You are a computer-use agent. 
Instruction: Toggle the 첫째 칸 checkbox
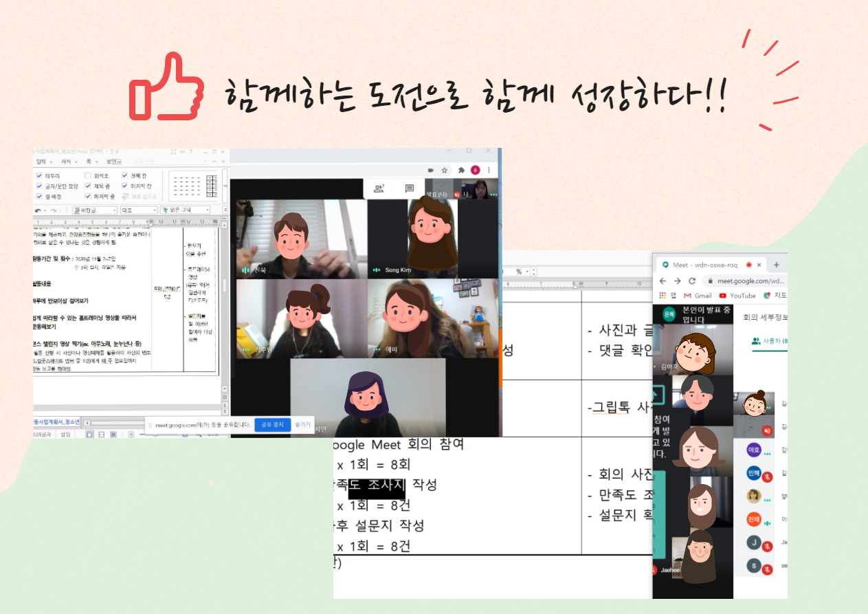[125, 176]
